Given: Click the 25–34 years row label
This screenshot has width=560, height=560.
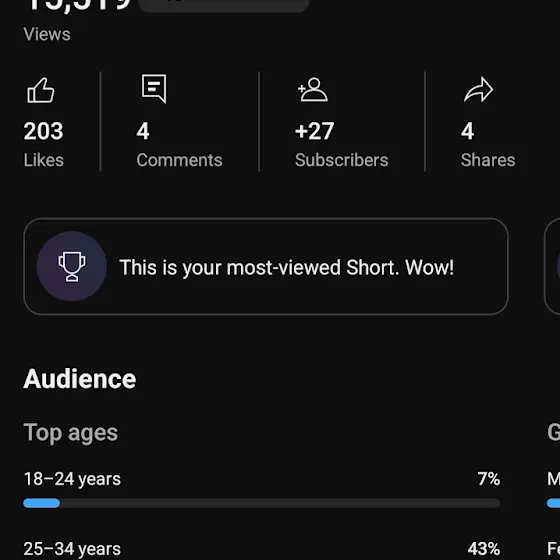Looking at the screenshot, I should click(72, 549).
